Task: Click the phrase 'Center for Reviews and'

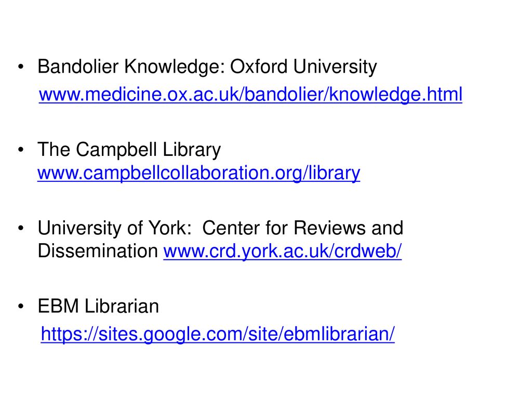Action: pos(303,228)
